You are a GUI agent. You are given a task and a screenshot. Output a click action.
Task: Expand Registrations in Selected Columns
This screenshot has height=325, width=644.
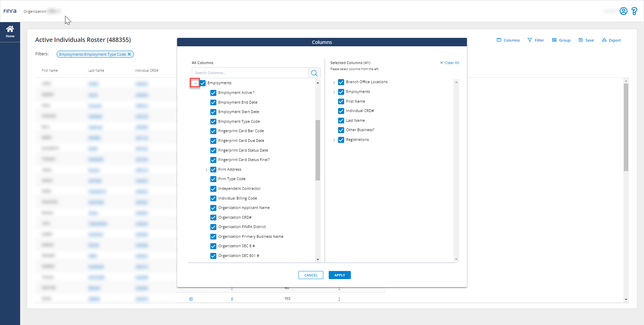[x=334, y=140]
